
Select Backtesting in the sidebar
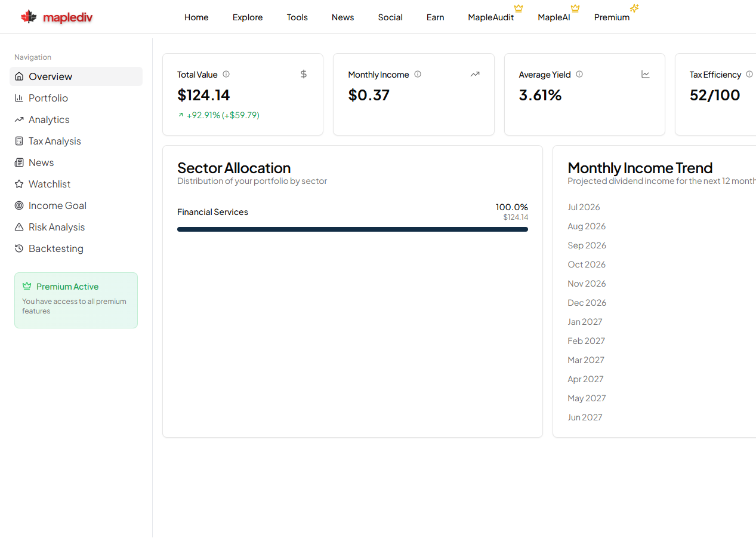point(76,248)
